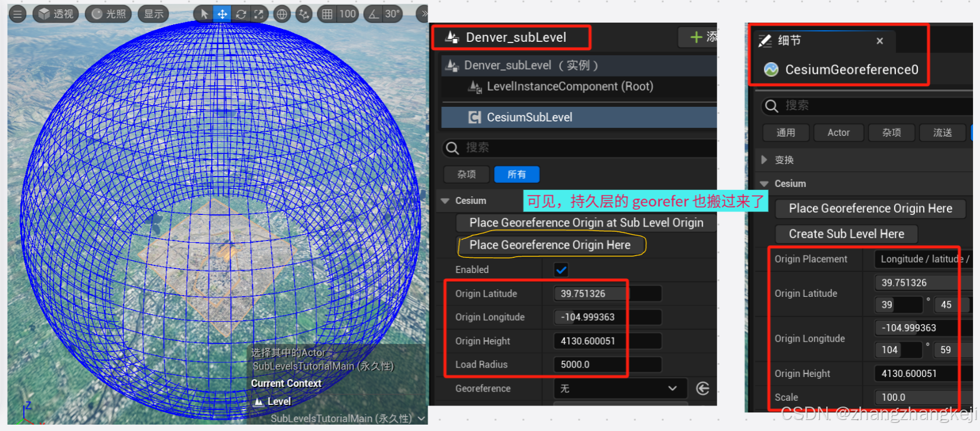Click the Denver_subLevel actor title
This screenshot has height=431, width=980.
point(516,37)
